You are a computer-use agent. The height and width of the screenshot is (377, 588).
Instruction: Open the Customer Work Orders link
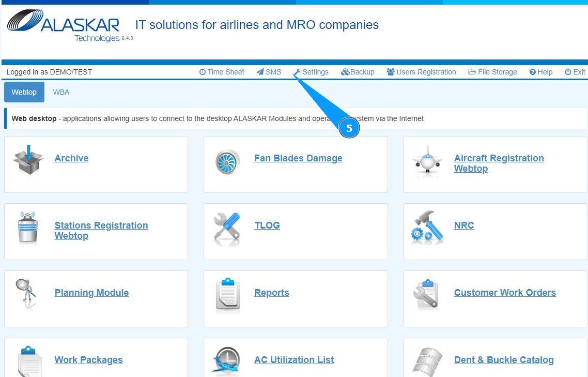pos(505,293)
